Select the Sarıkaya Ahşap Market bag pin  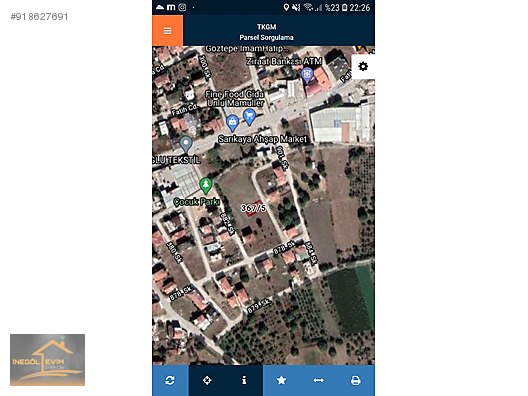(232, 123)
